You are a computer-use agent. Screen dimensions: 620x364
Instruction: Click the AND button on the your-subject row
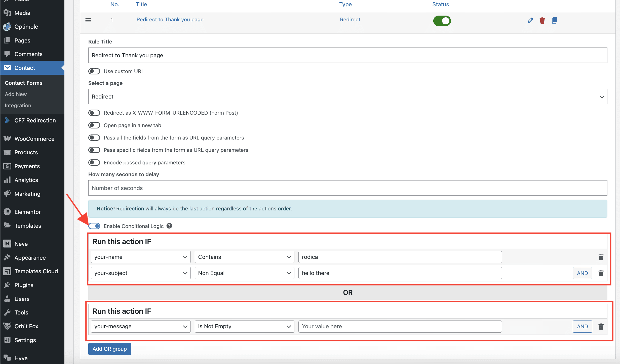[x=582, y=273]
